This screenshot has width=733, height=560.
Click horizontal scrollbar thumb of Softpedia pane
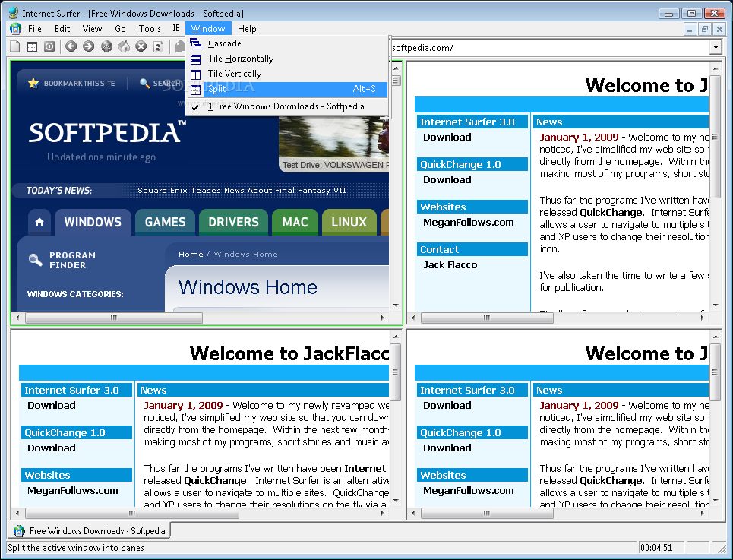click(114, 318)
